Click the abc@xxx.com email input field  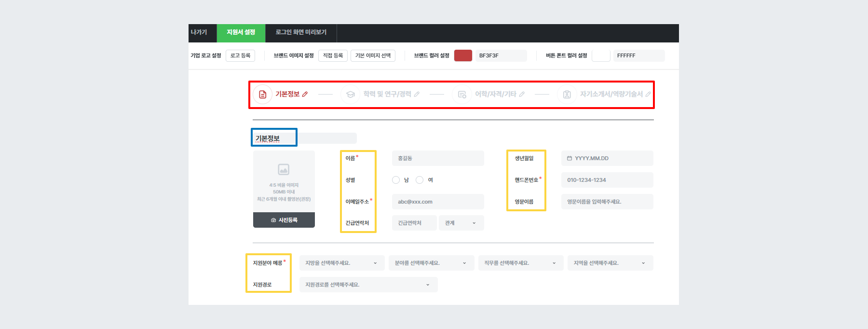point(438,202)
